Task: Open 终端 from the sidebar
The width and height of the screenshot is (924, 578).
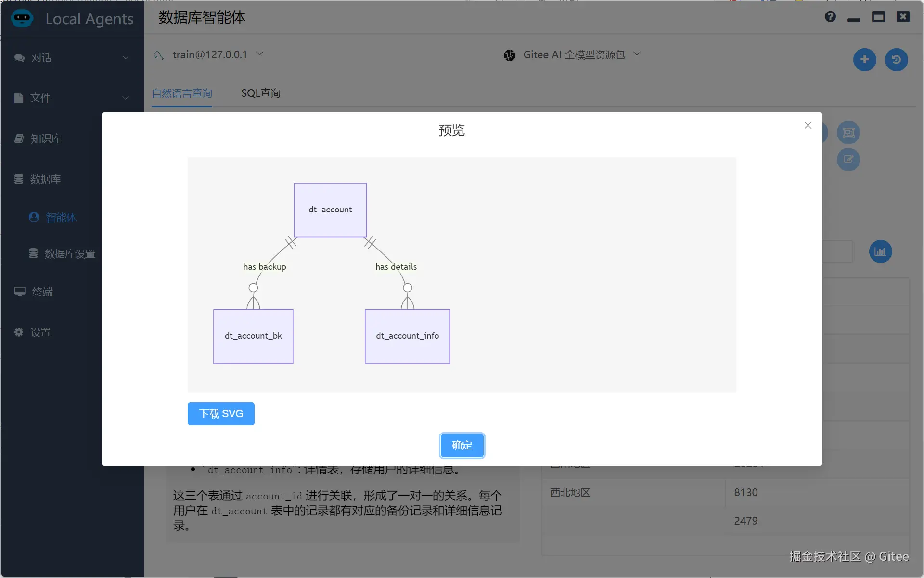Action: coord(42,291)
